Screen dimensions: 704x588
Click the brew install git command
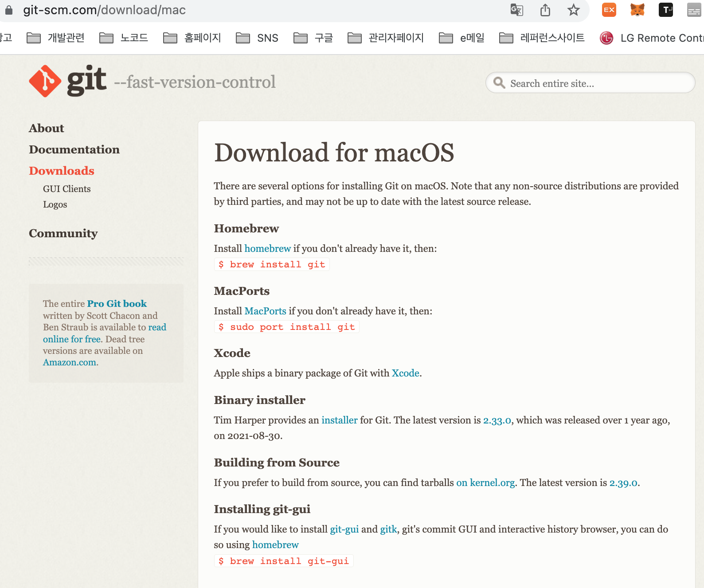(x=272, y=265)
